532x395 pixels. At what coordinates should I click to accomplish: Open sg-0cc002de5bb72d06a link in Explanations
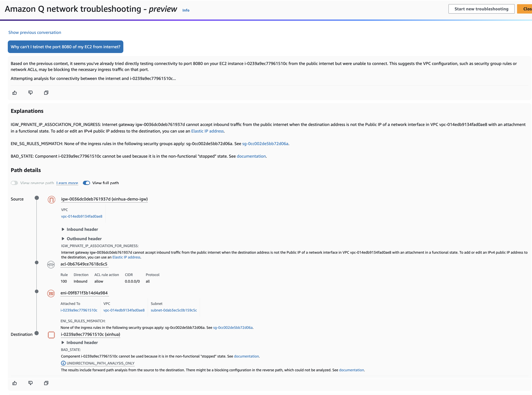coord(265,143)
